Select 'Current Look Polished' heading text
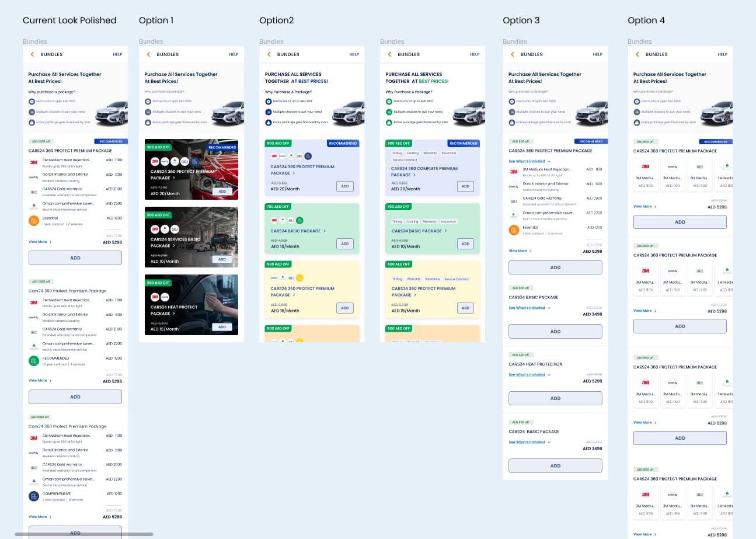 pyautogui.click(x=69, y=20)
